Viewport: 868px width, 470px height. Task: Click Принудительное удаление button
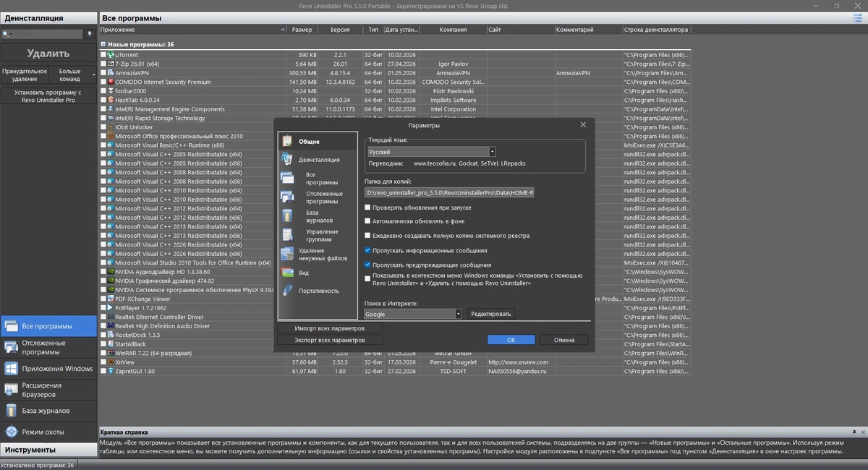tap(25, 75)
